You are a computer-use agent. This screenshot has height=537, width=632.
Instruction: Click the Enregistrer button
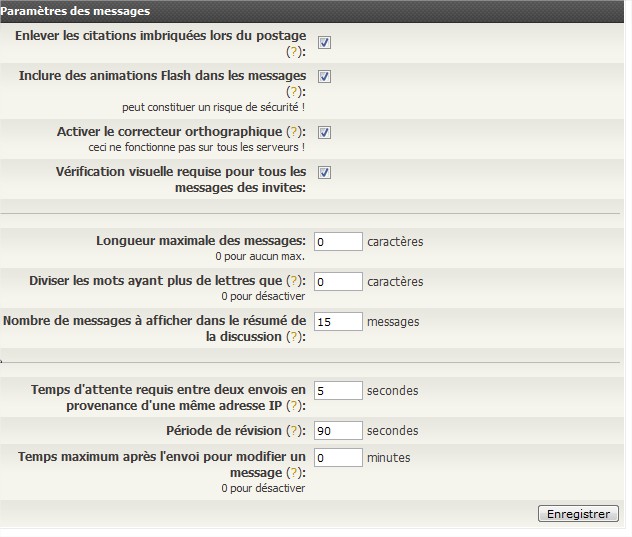click(578, 514)
